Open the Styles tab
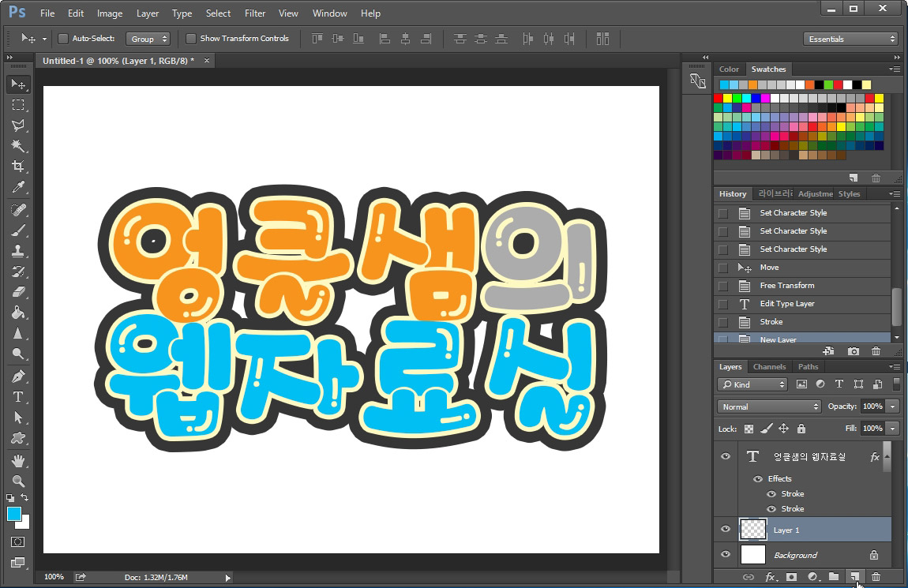Screen dimensions: 908x588 tap(849, 194)
